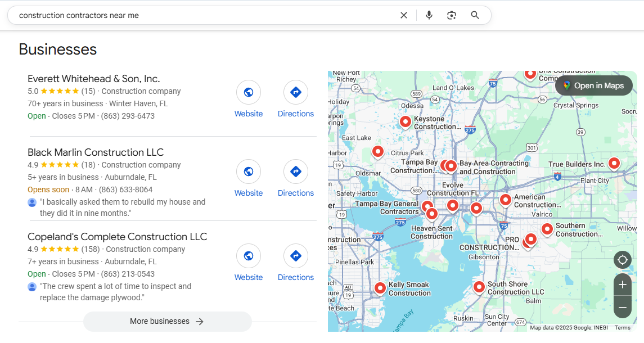Open Copeland's Complete Construction website icon
Screen dimensions: 644x343
[x=248, y=256]
